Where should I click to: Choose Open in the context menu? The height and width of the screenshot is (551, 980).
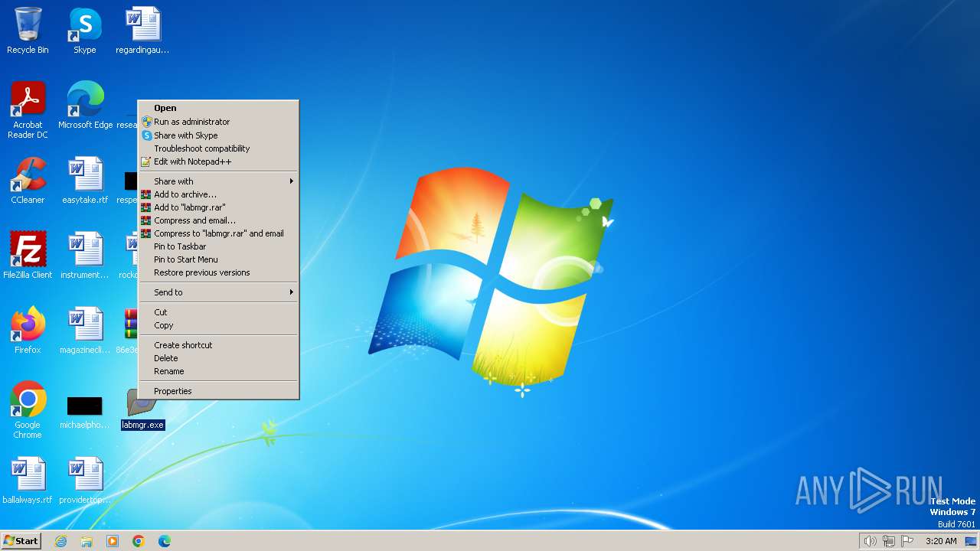click(218, 108)
